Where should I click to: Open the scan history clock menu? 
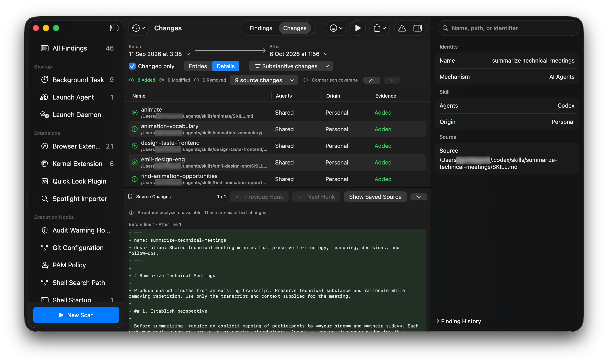pyautogui.click(x=138, y=28)
